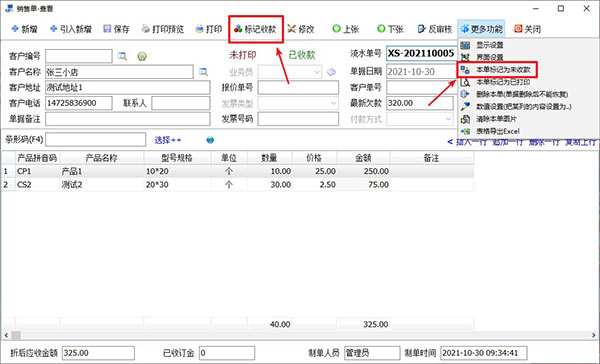Click the price cell 2.50

(x=315, y=185)
